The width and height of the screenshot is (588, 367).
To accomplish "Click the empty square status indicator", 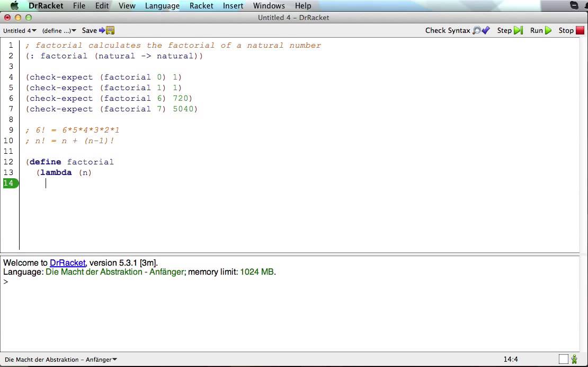I will pyautogui.click(x=563, y=359).
